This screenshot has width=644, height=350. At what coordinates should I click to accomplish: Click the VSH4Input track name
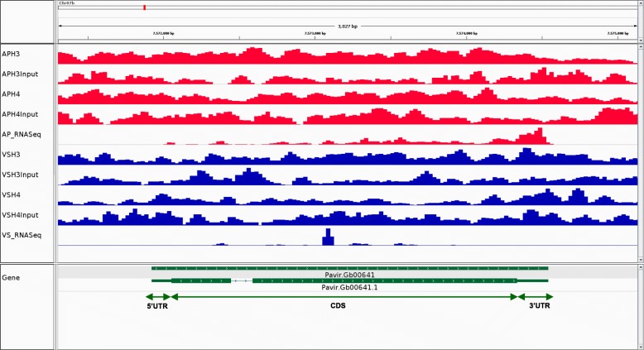20,215
